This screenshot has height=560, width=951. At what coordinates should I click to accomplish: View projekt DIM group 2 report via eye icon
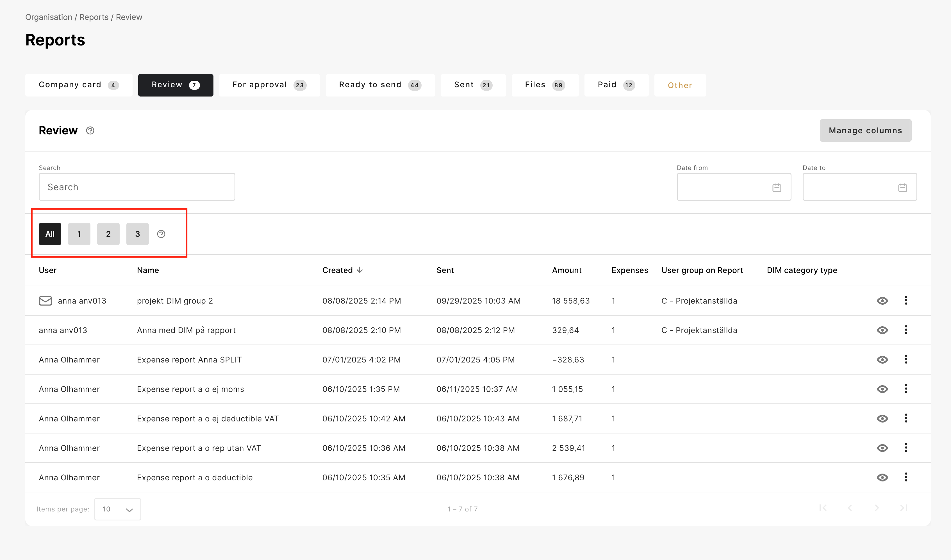(x=882, y=301)
